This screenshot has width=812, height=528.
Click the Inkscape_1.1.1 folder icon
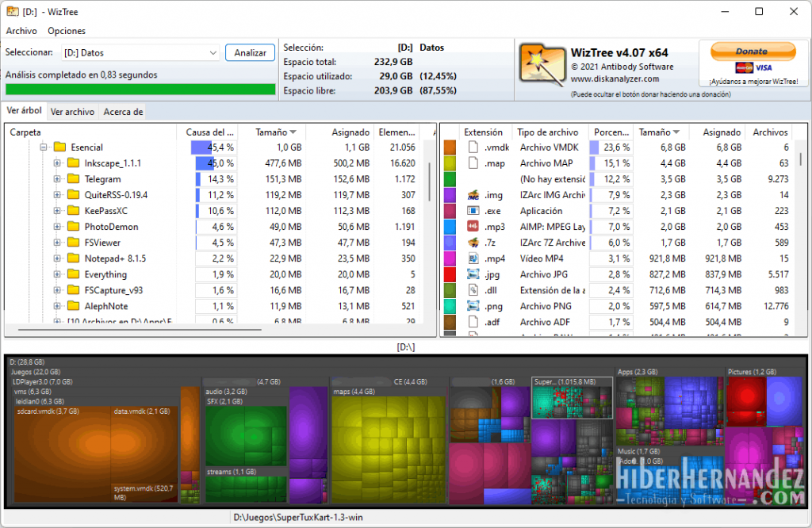(75, 163)
